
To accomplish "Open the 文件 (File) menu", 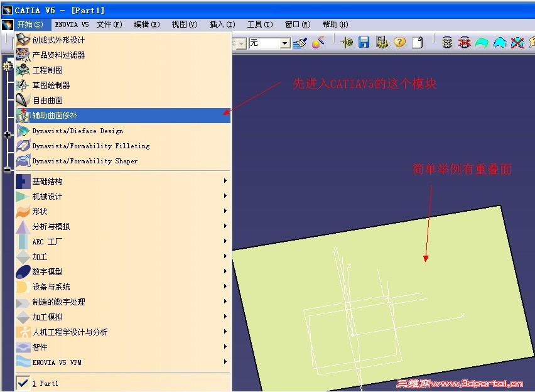I will tap(109, 24).
